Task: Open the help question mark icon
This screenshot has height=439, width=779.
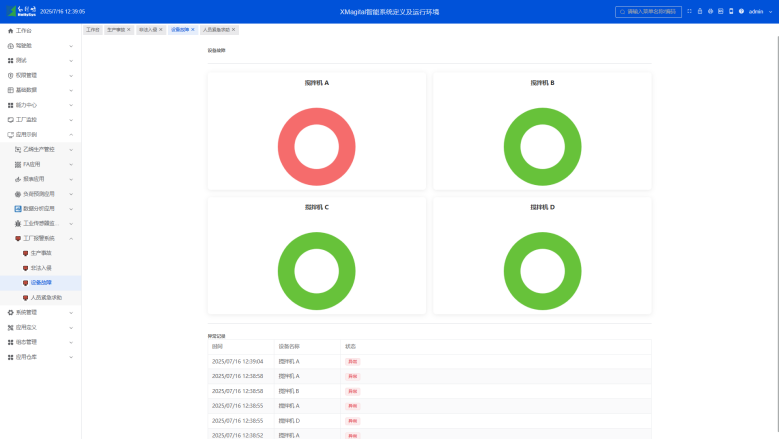Action: click(741, 11)
